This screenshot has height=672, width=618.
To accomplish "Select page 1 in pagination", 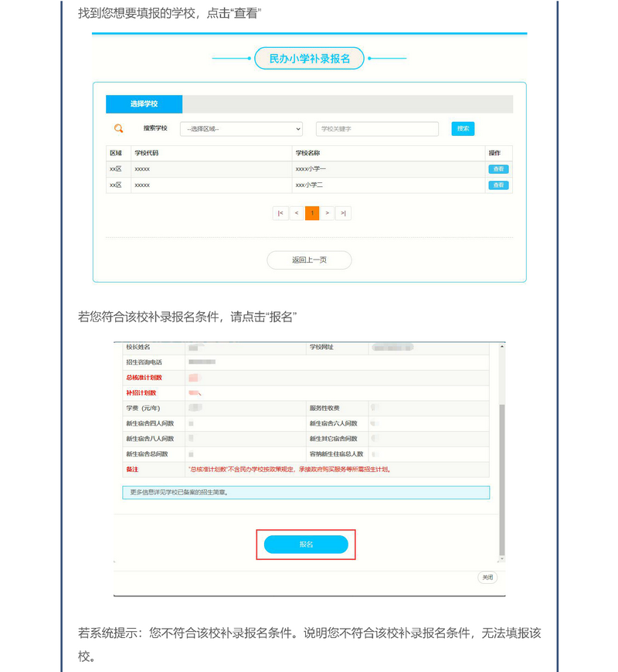I will 312,213.
